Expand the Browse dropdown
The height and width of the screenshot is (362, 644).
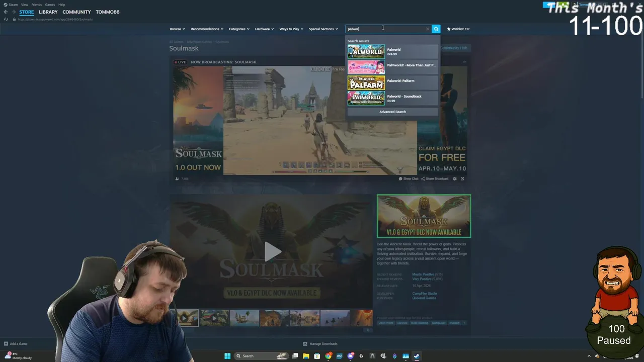click(x=177, y=29)
